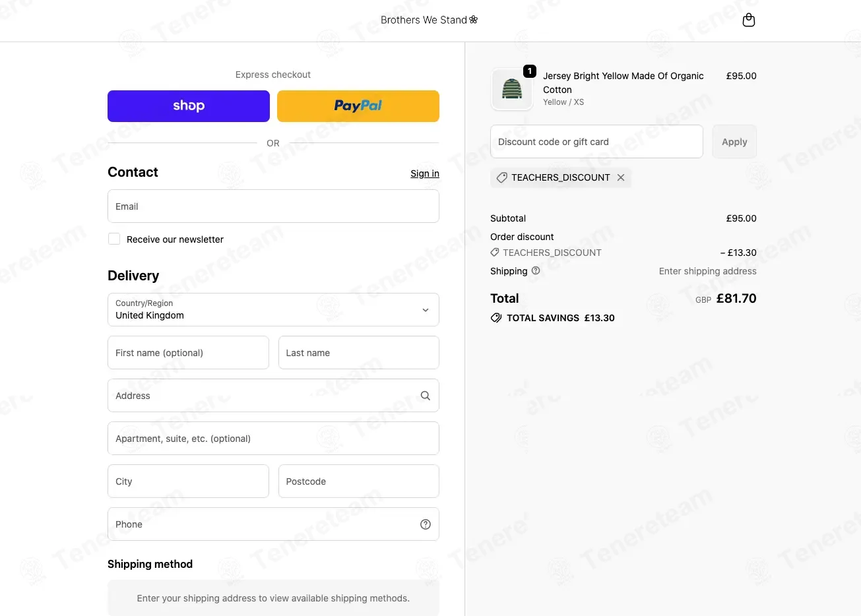Viewport: 861px width, 616px height.
Task: Click Apply for the discount code
Action: point(734,142)
